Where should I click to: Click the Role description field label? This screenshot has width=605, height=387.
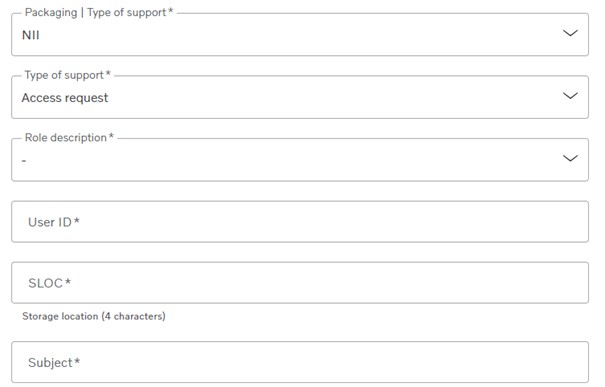click(69, 137)
